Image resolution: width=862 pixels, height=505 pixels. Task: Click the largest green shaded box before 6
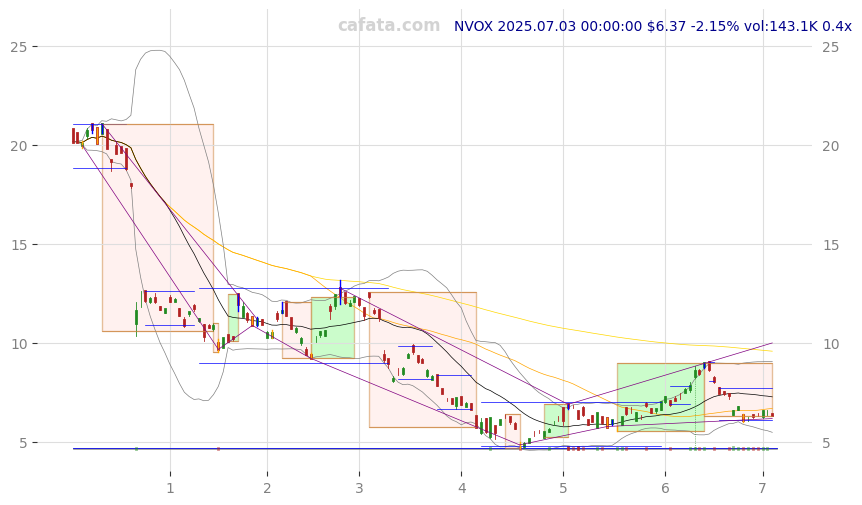click(661, 397)
